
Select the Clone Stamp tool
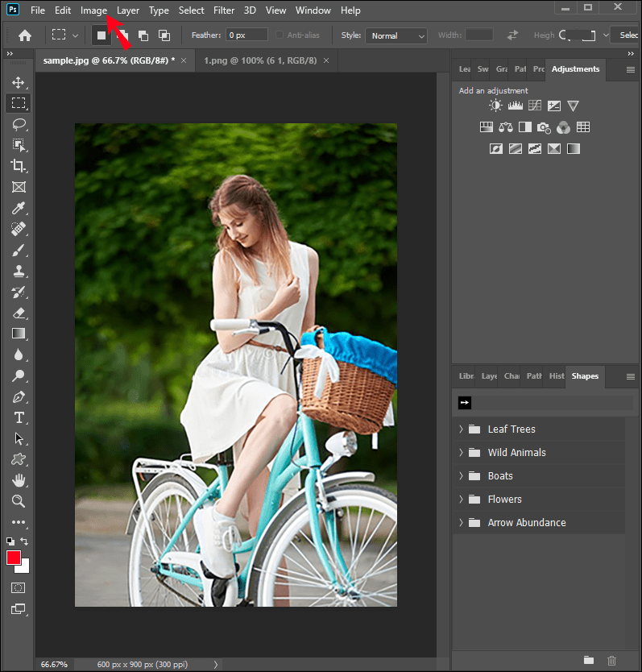click(x=19, y=272)
